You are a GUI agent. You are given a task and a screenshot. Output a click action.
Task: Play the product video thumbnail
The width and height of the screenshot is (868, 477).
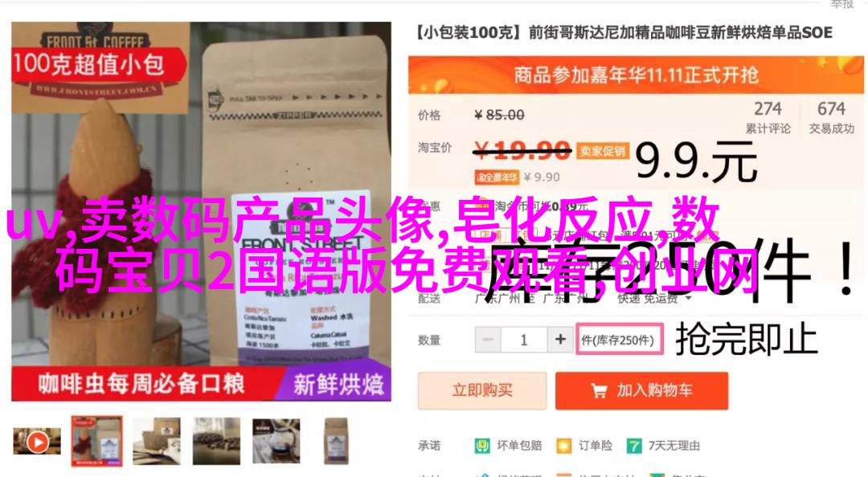(37, 442)
